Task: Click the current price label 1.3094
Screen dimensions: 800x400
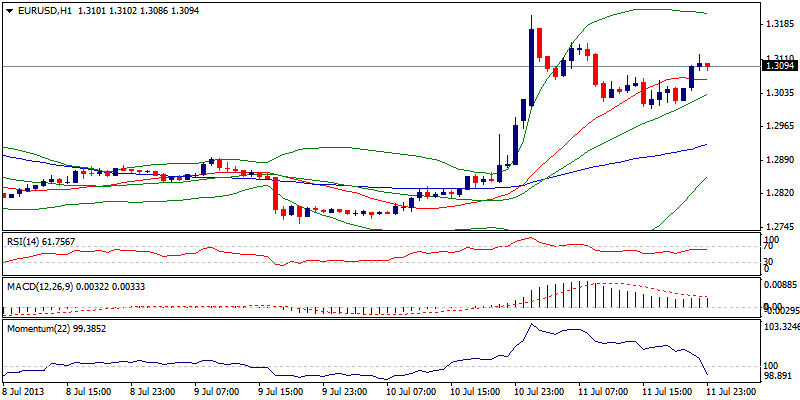Action: pos(777,66)
